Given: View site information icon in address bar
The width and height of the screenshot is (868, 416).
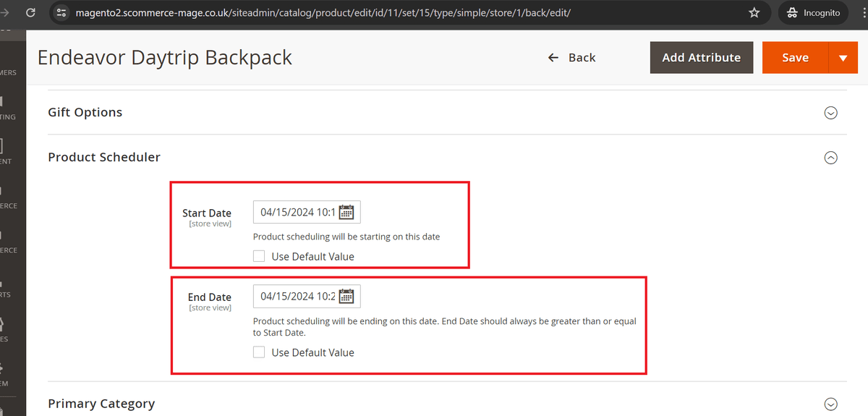Looking at the screenshot, I should click(61, 13).
